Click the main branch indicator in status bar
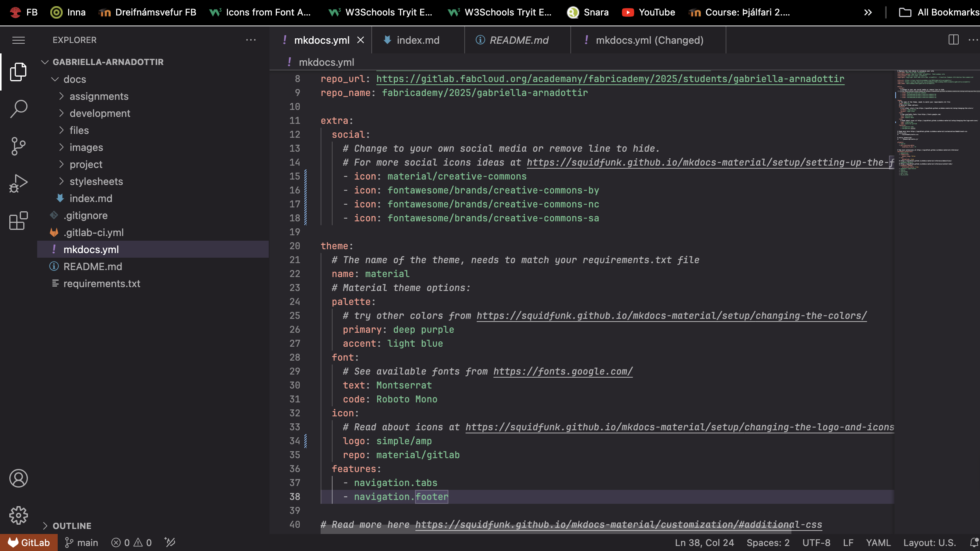This screenshot has width=980, height=551. pyautogui.click(x=81, y=542)
